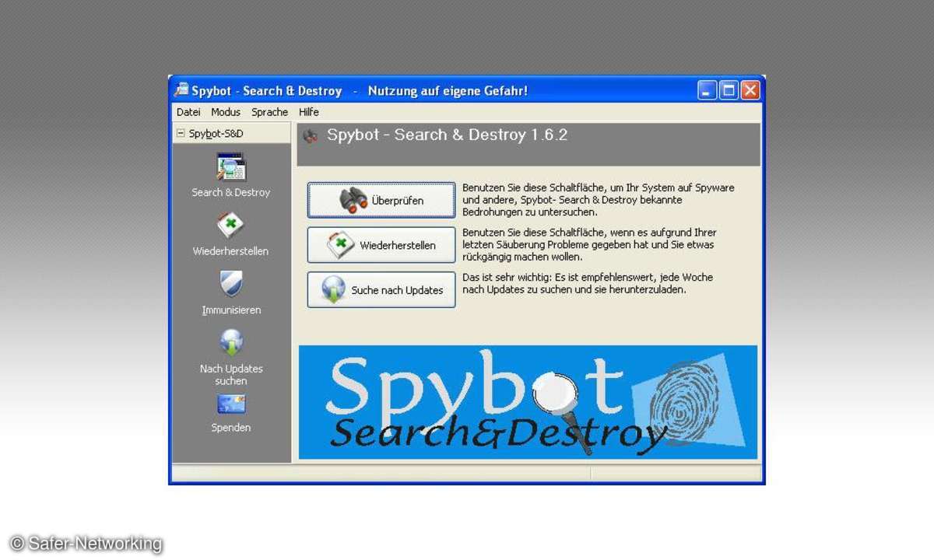Open Wiederherstellen in the sidebar
This screenshot has height=560, width=934.
(x=230, y=226)
